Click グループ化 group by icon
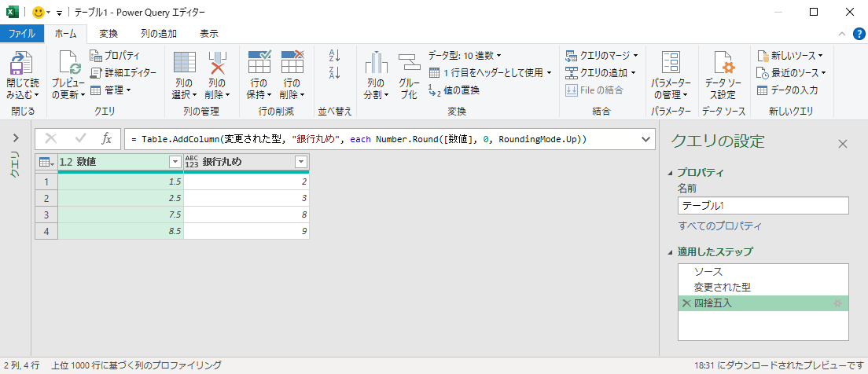868x374 pixels. [x=409, y=62]
